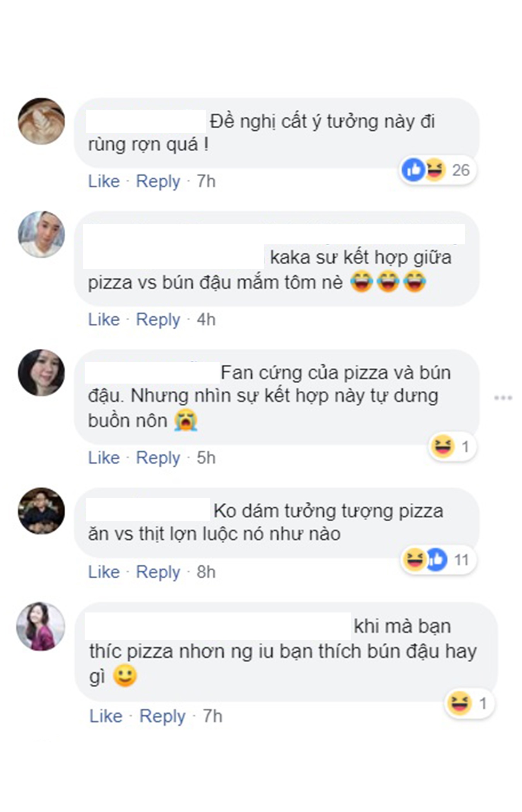Open the latte art profile picture
Image resolution: width=522 pixels, height=812 pixels.
(41, 121)
